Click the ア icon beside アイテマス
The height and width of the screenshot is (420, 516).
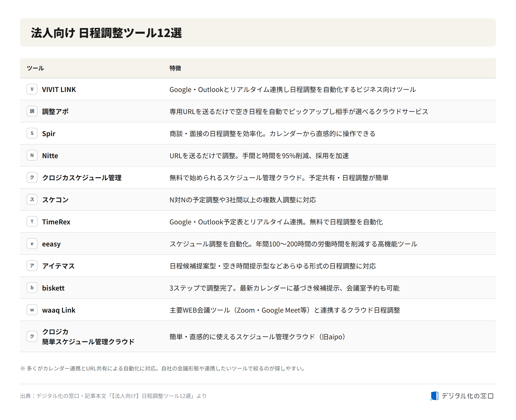click(32, 266)
